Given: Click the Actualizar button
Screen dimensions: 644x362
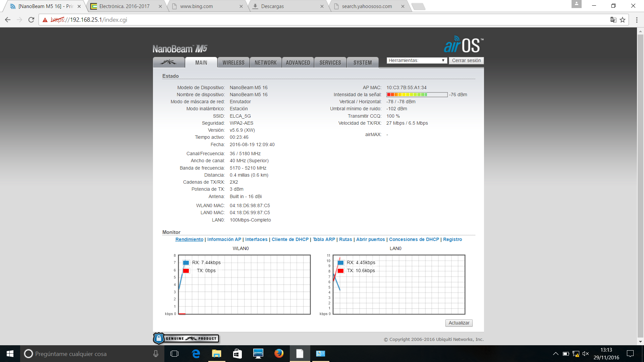Looking at the screenshot, I should [x=459, y=323].
